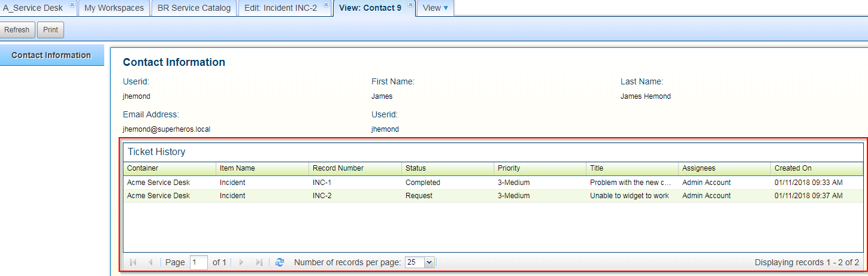Switch to My Workspaces tab

114,8
